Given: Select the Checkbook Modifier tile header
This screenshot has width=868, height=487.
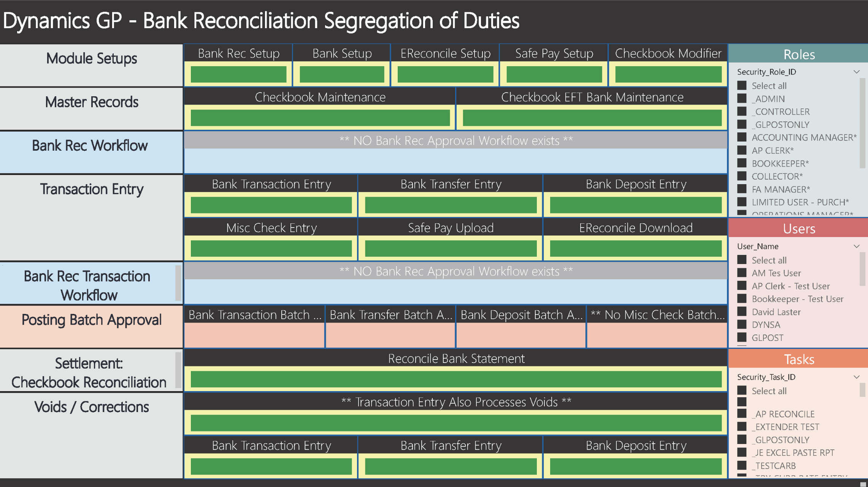Looking at the screenshot, I should [668, 54].
